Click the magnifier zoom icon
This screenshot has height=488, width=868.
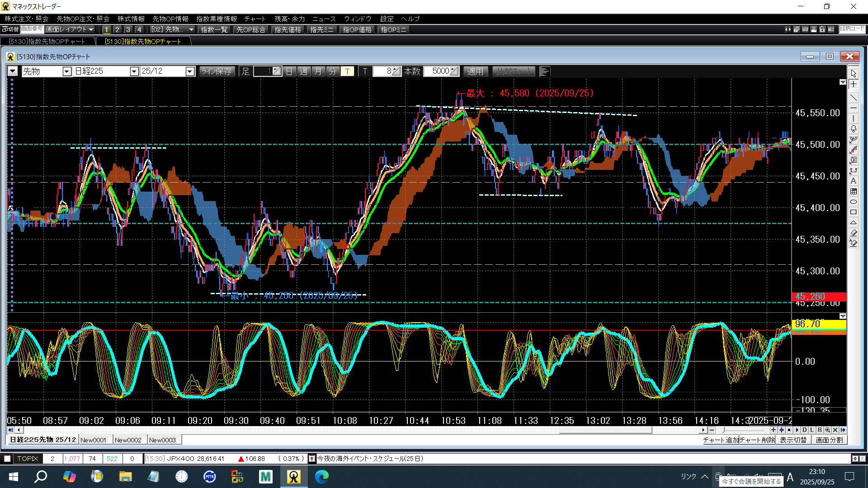pyautogui.click(x=827, y=430)
